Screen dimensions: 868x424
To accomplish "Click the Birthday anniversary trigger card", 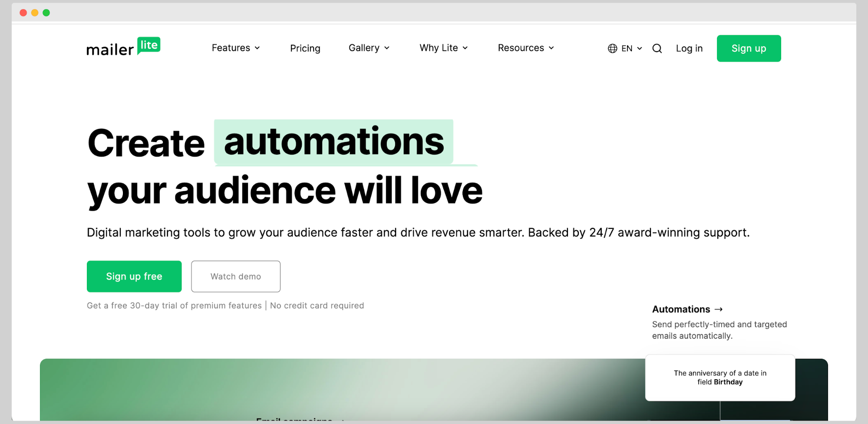I will (x=720, y=378).
